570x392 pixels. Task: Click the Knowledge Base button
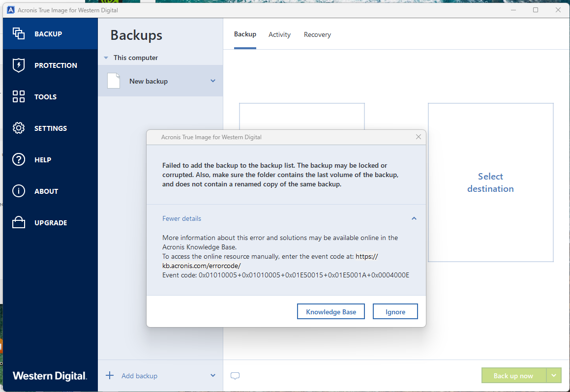coord(331,312)
